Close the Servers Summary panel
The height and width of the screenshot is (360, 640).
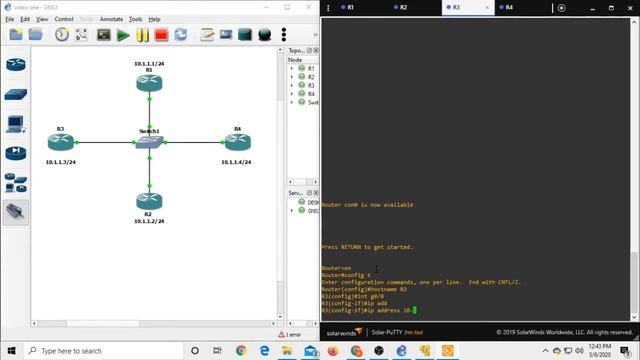[316, 193]
